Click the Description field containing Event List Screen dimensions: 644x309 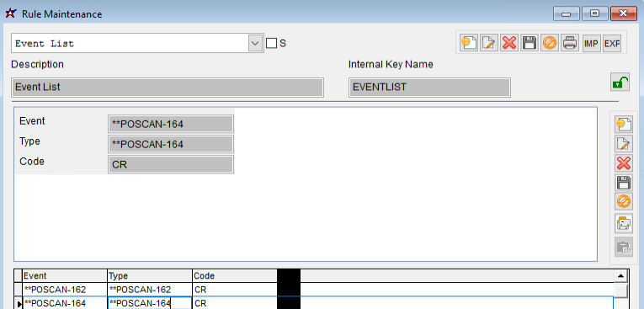tap(168, 87)
